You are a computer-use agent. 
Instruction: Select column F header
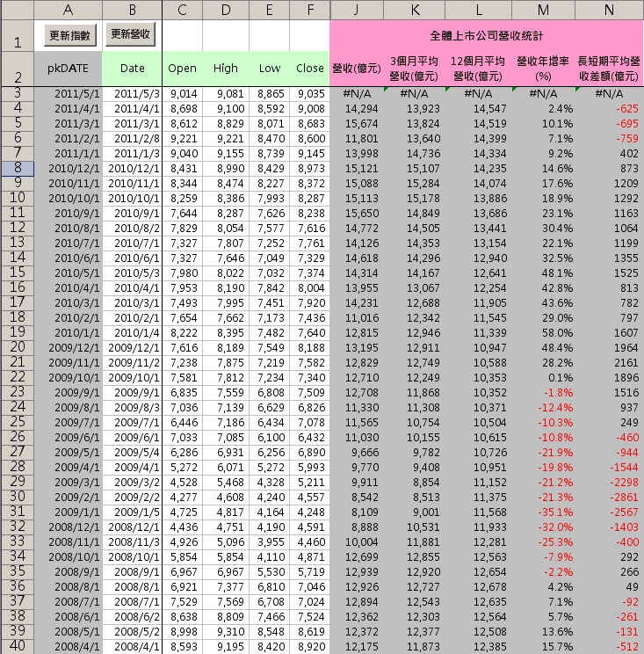(310, 10)
